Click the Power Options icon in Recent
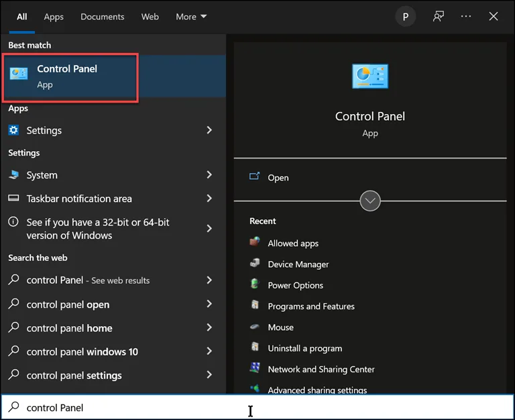This screenshot has height=420, width=515. pyautogui.click(x=255, y=284)
